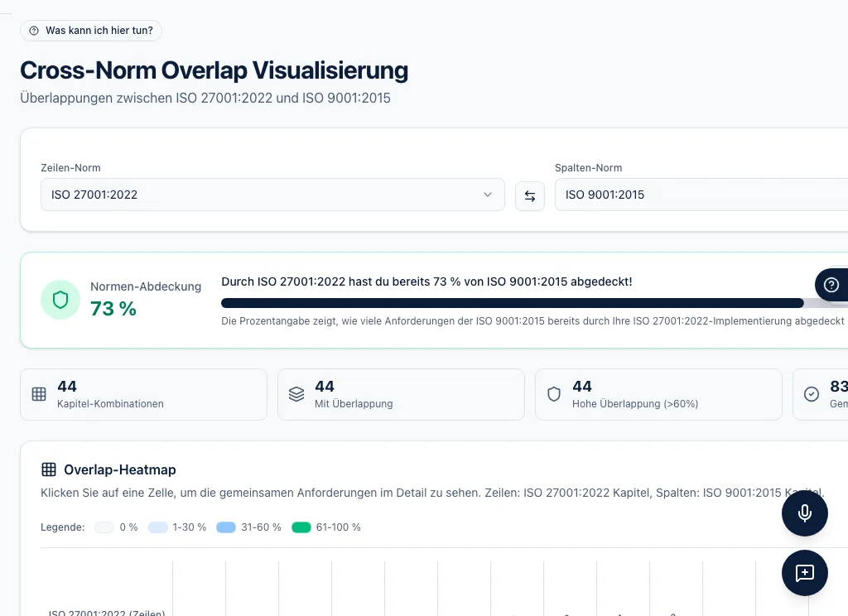Click the green shield Normen-Abdeckung icon
This screenshot has height=616, width=848.
[60, 300]
